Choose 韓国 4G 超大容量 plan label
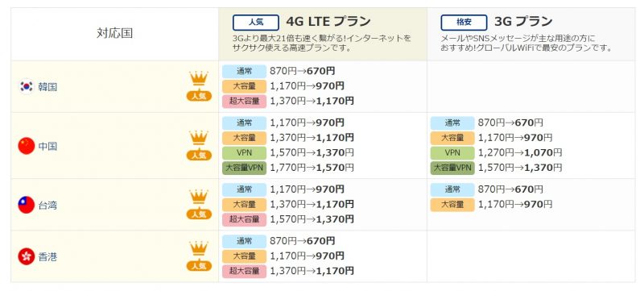 coord(245,101)
